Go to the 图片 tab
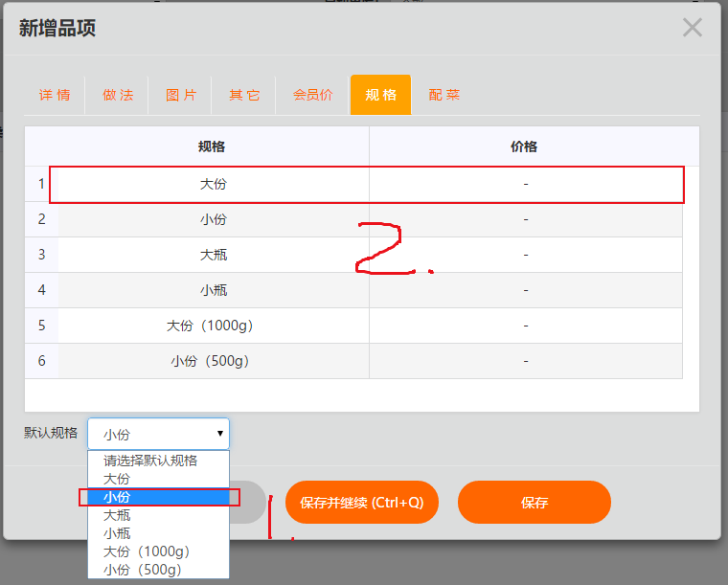 (181, 95)
